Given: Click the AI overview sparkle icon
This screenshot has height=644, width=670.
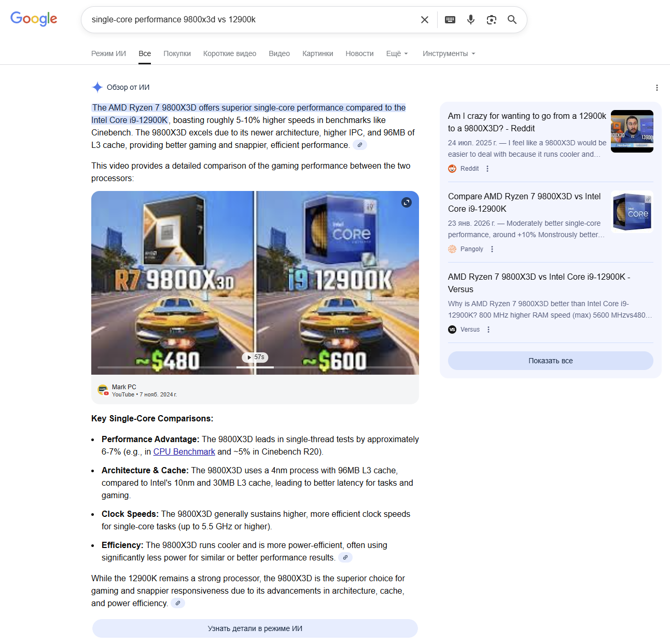Looking at the screenshot, I should click(97, 87).
